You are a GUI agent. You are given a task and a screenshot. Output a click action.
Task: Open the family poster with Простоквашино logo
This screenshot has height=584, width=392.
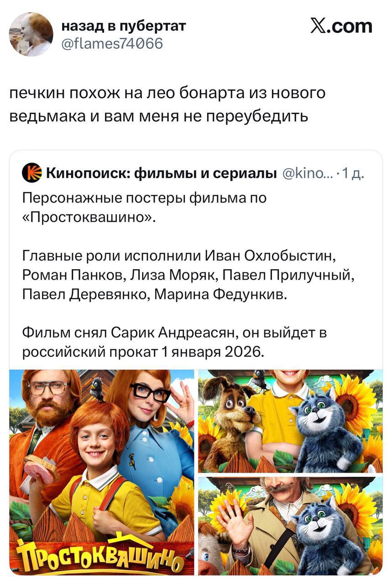[102, 472]
